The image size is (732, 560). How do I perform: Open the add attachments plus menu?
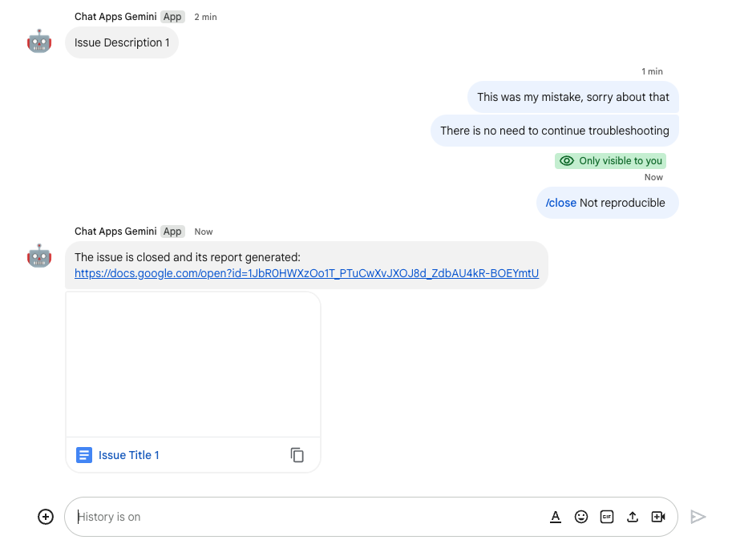[46, 517]
